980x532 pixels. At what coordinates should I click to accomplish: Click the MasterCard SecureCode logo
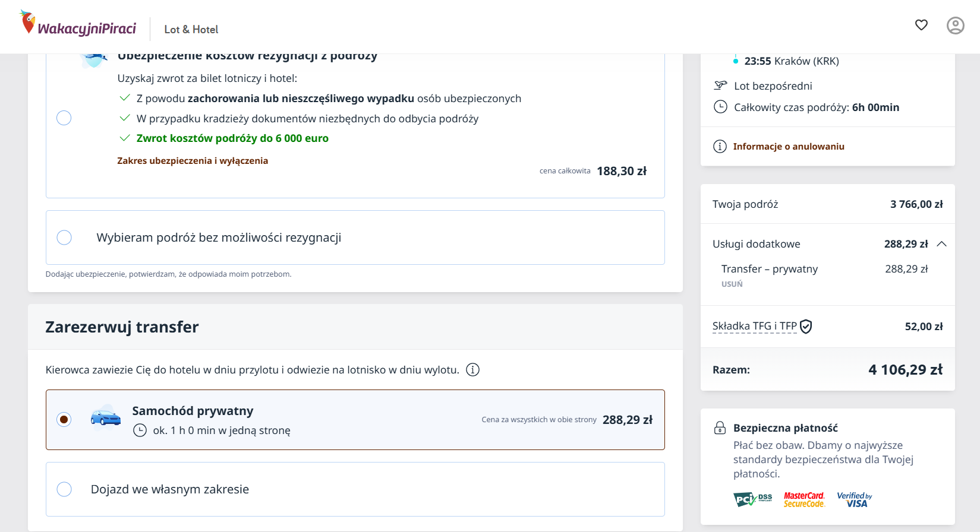[x=804, y=499]
